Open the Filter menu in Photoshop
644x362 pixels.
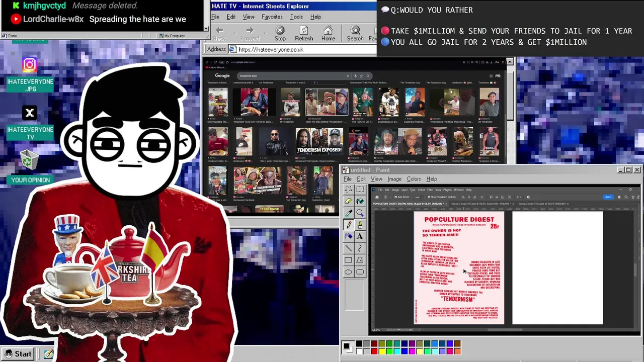[x=430, y=190]
